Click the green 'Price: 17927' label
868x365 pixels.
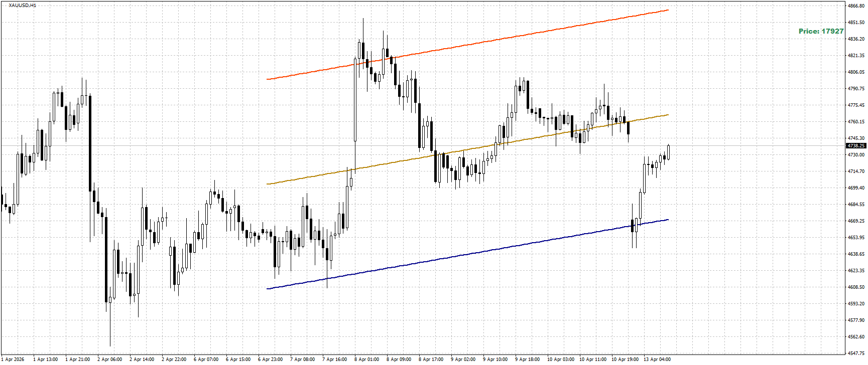tap(821, 31)
